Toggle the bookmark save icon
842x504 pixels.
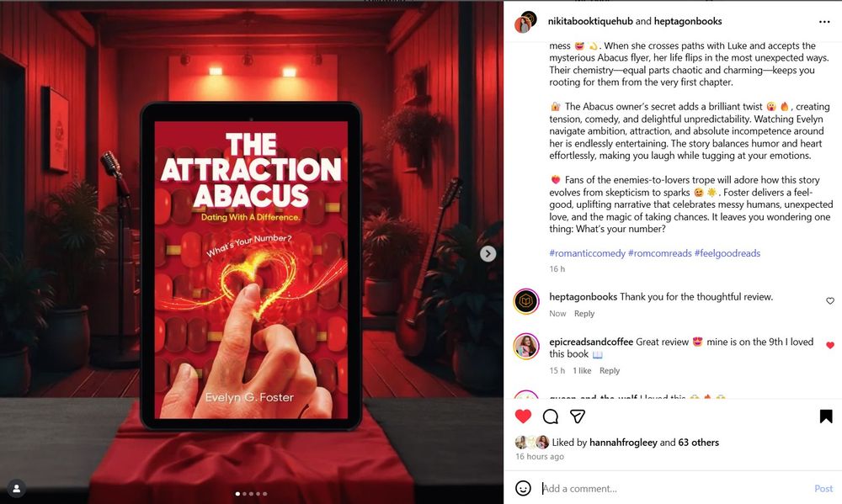click(x=826, y=416)
